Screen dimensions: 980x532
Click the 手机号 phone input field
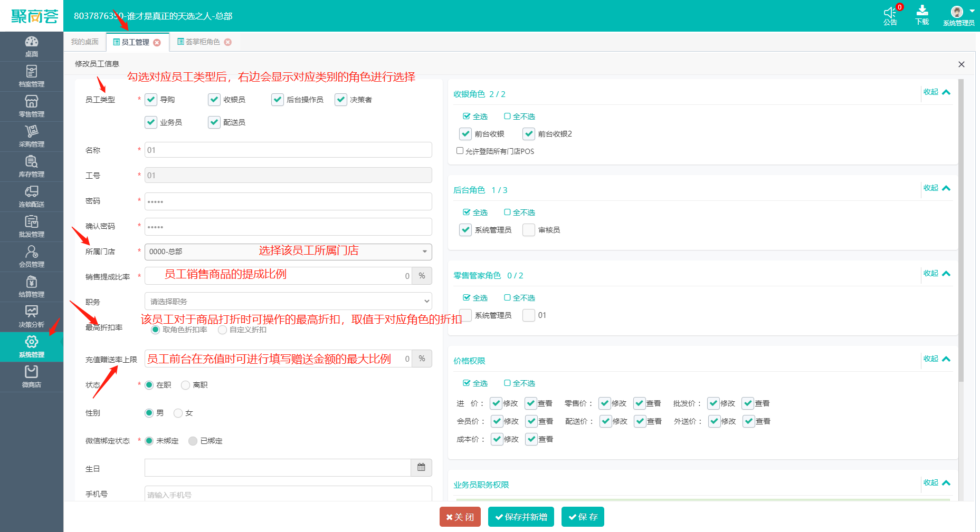[x=288, y=494]
